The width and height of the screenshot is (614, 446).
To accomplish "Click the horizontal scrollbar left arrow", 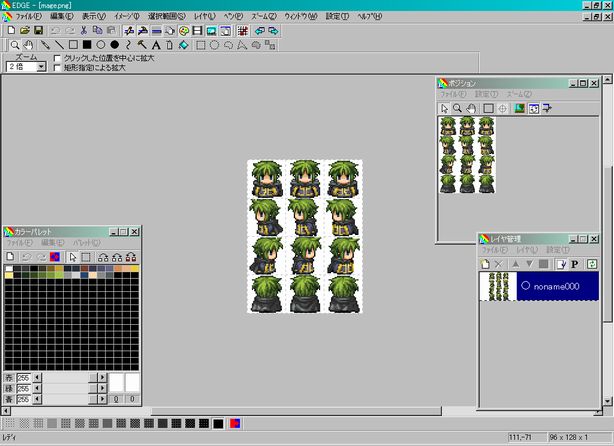I will [6, 411].
